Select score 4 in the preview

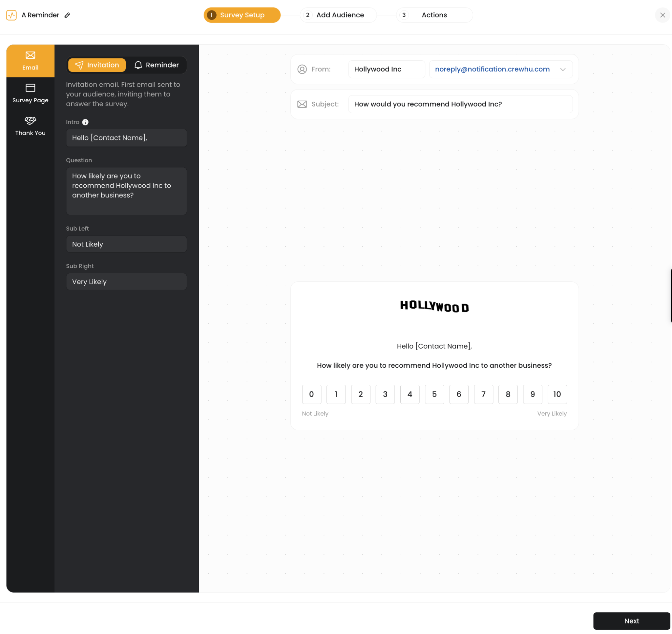(410, 394)
